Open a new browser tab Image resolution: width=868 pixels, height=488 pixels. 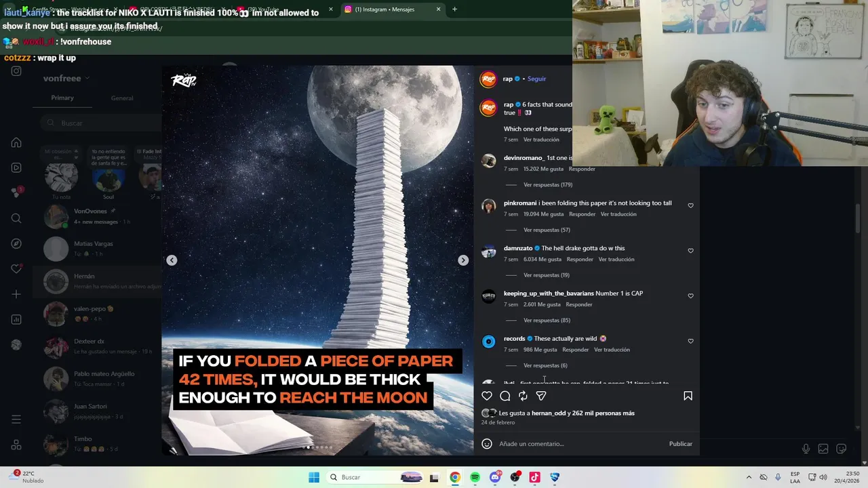pos(454,9)
